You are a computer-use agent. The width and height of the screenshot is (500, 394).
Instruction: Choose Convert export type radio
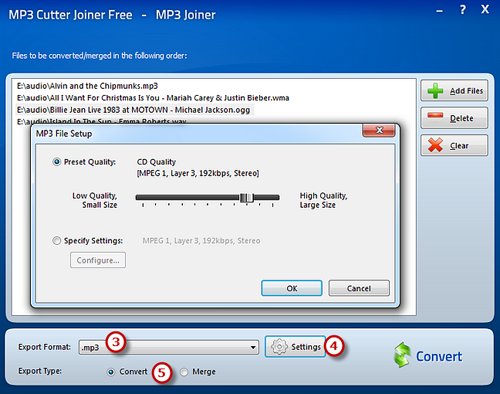click(x=111, y=372)
